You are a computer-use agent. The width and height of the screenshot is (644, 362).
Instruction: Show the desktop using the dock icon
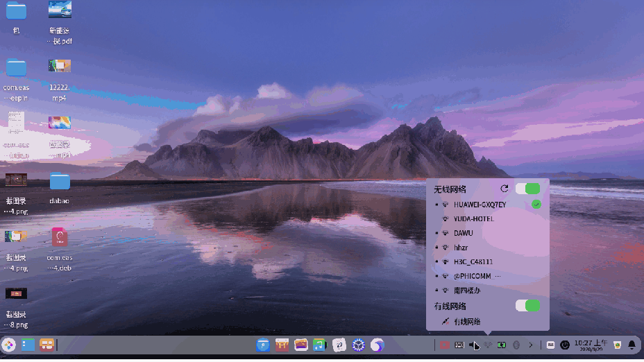pos(28,345)
